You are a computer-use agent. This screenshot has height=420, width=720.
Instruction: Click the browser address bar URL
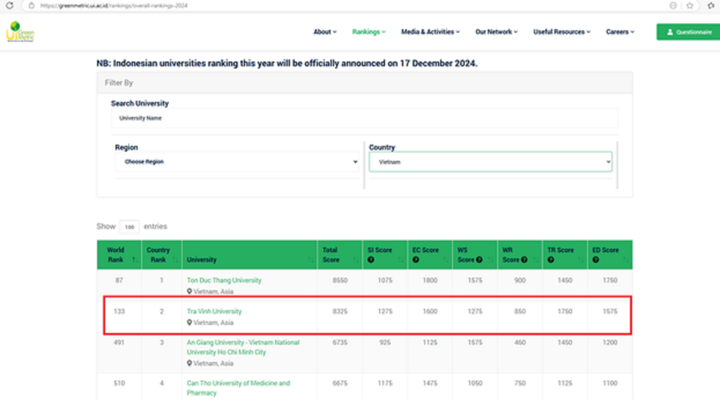(x=114, y=6)
